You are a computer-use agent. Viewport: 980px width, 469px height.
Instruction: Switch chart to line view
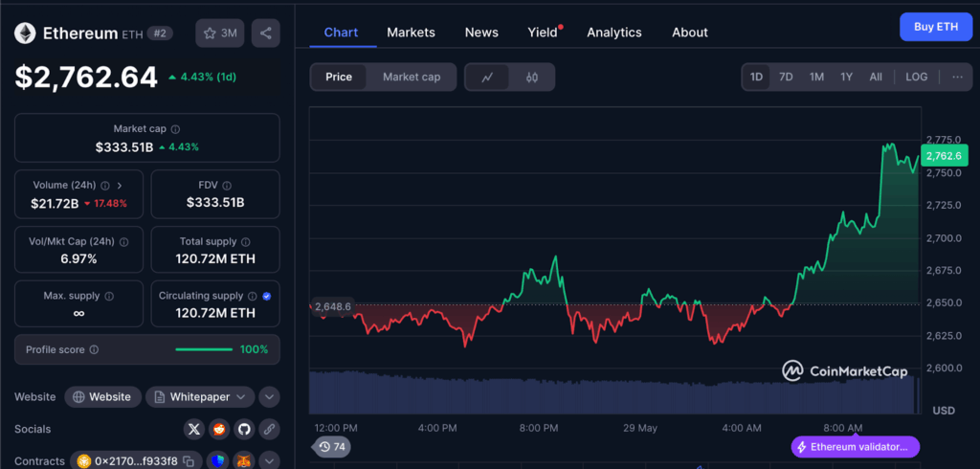point(487,78)
